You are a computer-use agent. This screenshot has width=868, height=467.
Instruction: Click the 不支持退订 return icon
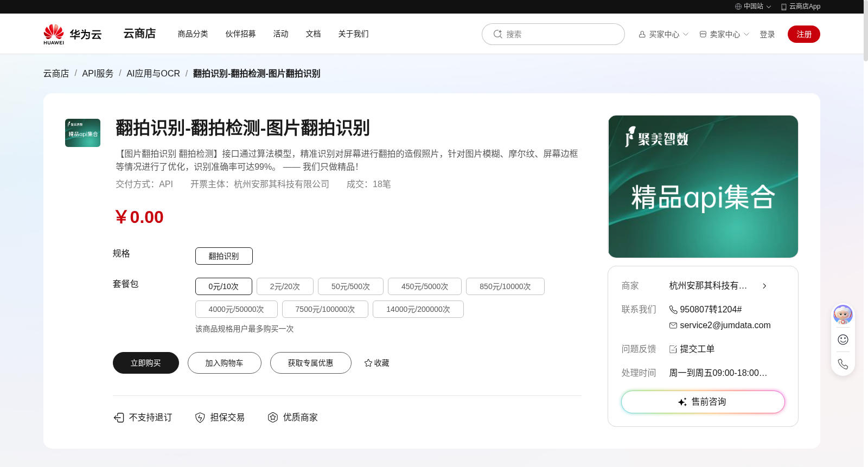119,417
